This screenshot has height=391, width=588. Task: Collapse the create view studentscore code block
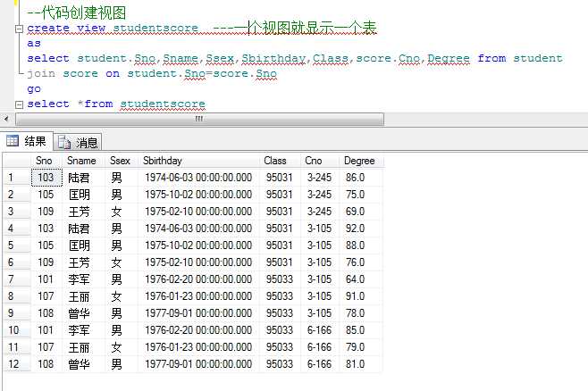tap(19, 29)
